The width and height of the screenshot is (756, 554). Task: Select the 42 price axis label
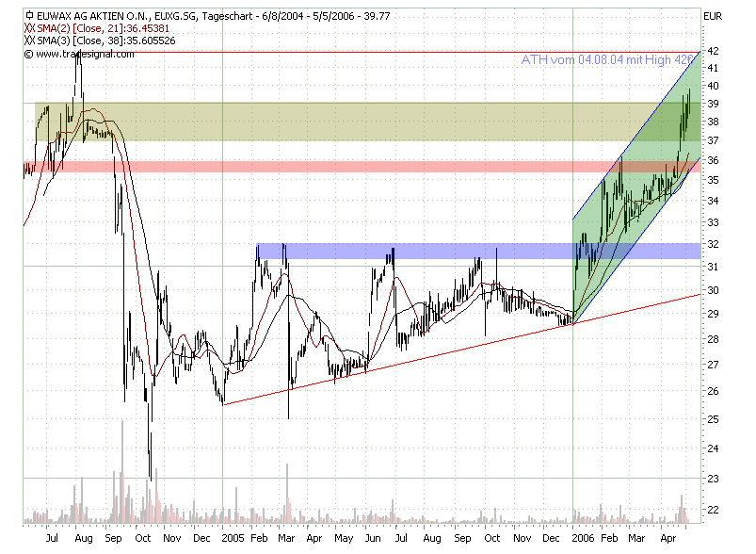click(713, 51)
